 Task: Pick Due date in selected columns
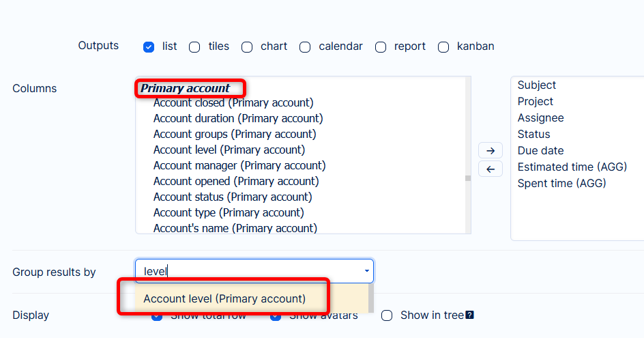pyautogui.click(x=540, y=150)
